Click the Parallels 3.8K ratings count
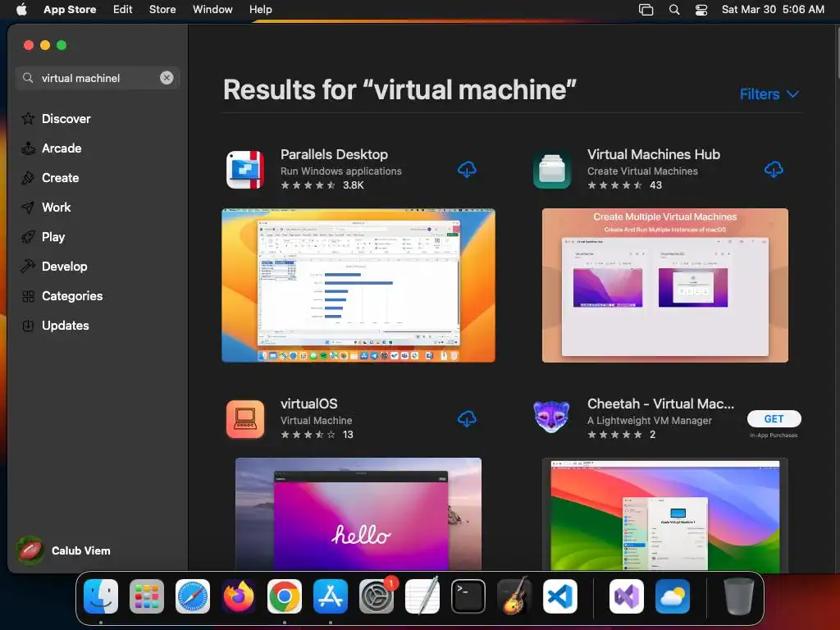 [353, 185]
